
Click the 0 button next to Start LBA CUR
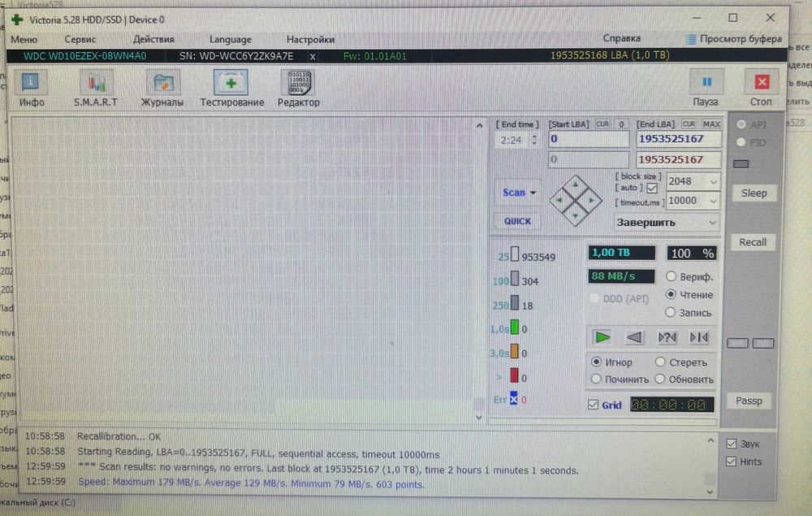click(621, 124)
